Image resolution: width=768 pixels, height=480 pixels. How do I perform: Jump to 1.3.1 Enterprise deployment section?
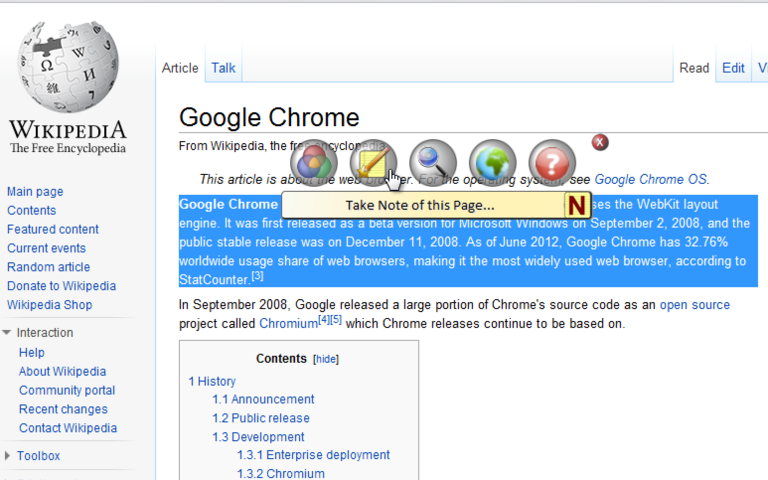[313, 455]
